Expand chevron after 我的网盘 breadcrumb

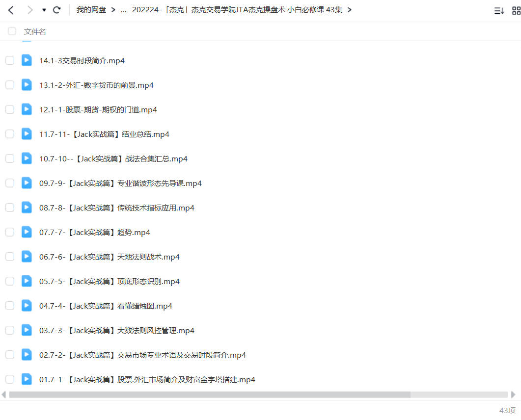113,10
